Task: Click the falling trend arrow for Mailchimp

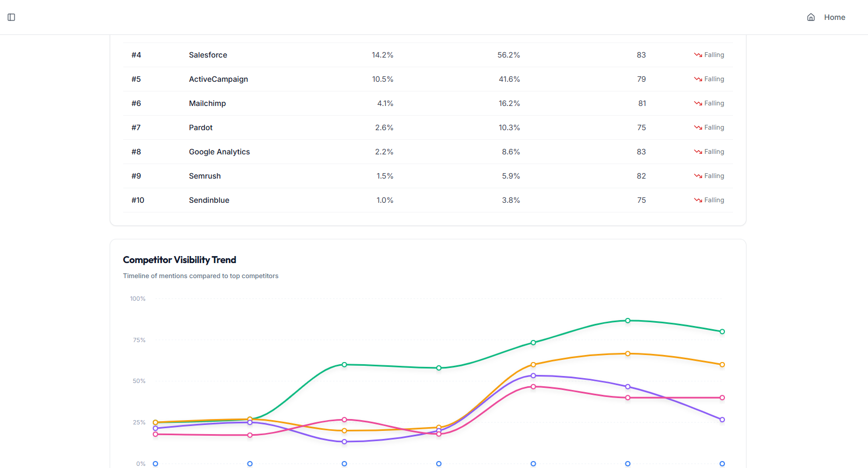Action: click(698, 103)
